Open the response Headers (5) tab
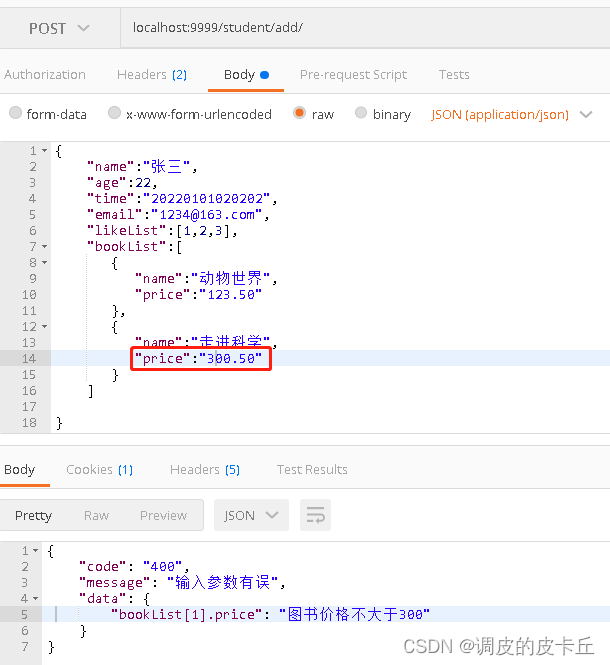The width and height of the screenshot is (610, 665). coord(205,469)
